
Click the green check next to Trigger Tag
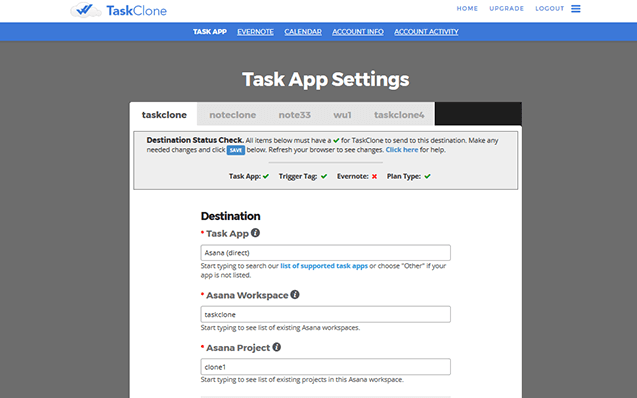click(324, 176)
